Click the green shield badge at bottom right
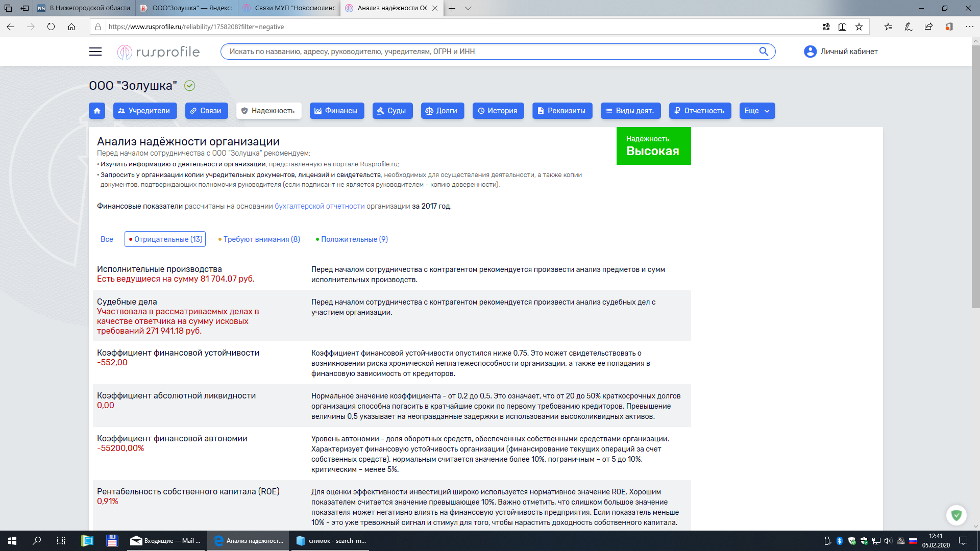Screen dimensions: 980x551 pos(957,515)
